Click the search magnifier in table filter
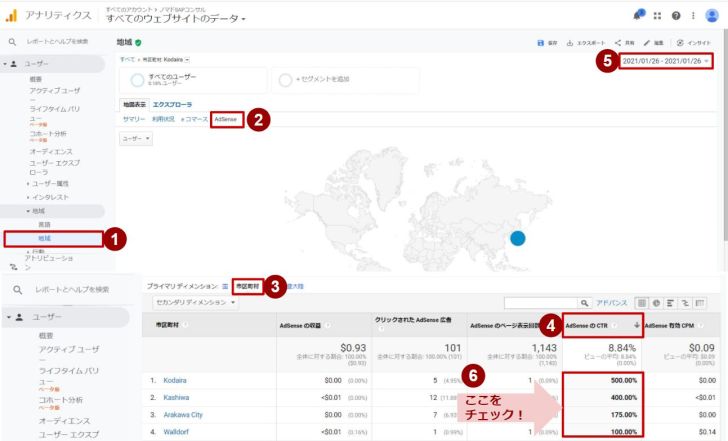Screen dimensions: 728x441 pyautogui.click(x=585, y=302)
